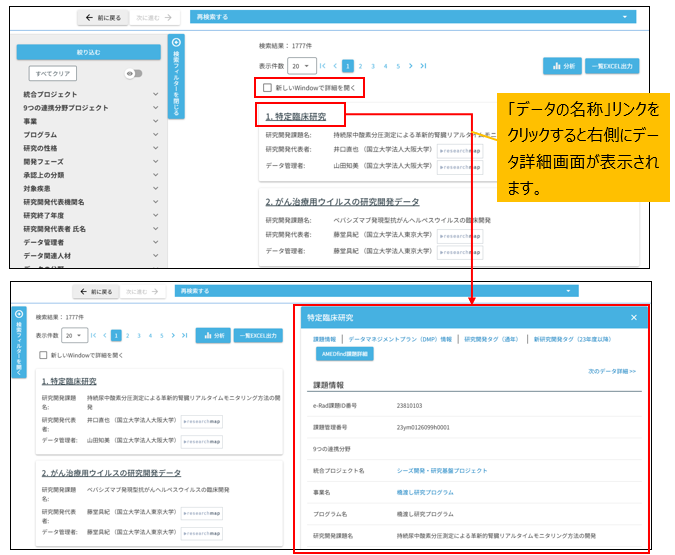Check the red-outlined 新しいWindowで詳細を開く checkbox
This screenshot has width=675, height=555.
(x=267, y=88)
